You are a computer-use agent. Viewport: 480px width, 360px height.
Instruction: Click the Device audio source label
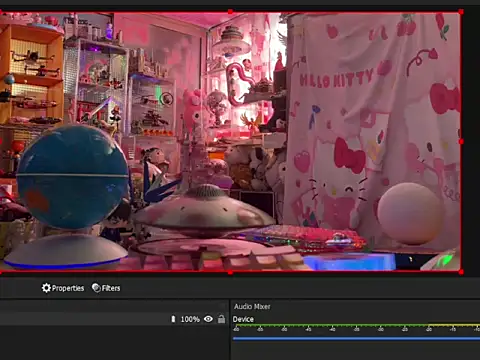point(243,319)
